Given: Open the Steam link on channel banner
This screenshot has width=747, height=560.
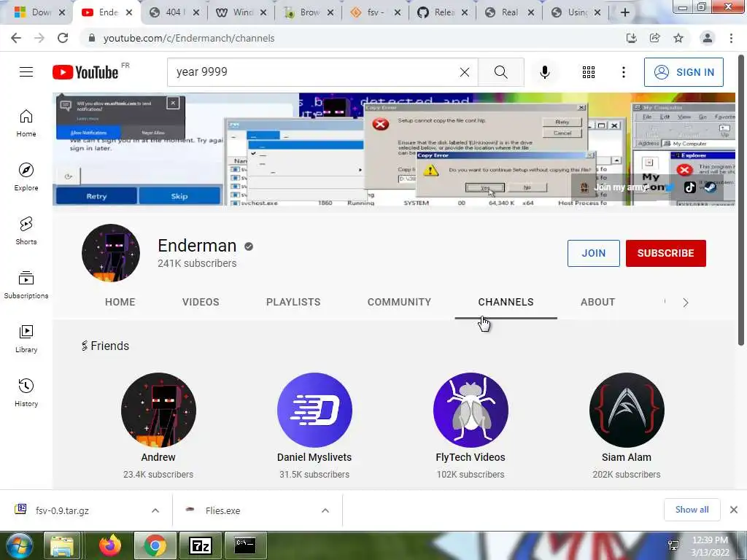Looking at the screenshot, I should 710,187.
